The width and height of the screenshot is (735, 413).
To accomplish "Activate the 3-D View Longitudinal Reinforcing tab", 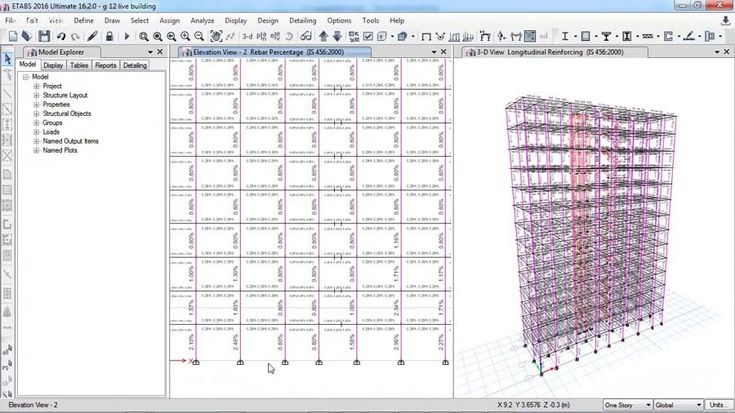I will 555,52.
